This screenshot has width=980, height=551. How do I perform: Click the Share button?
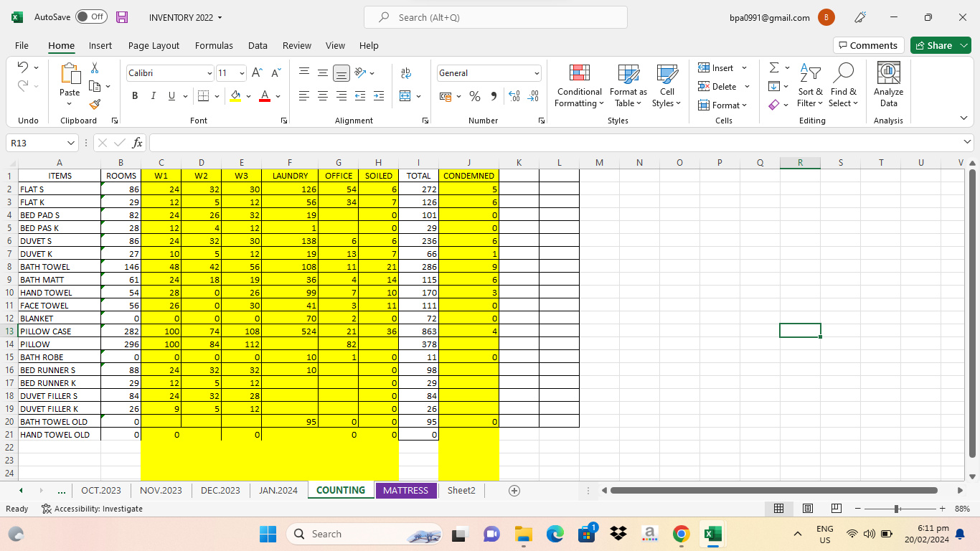[941, 45]
